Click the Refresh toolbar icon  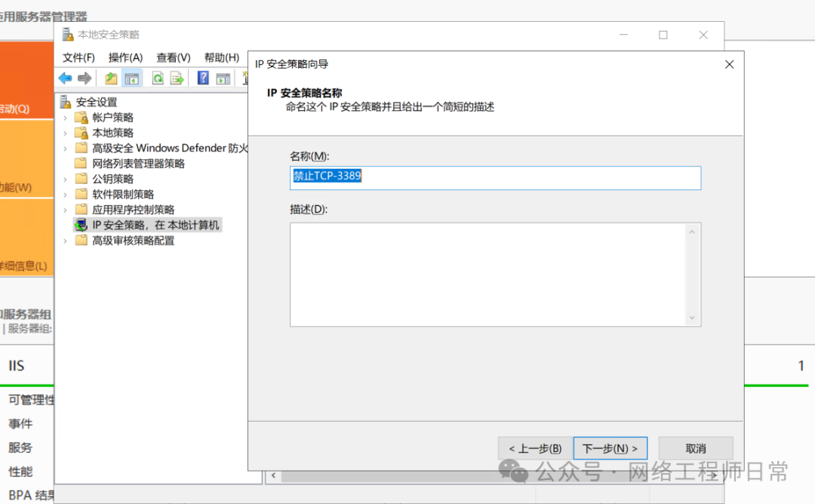(x=158, y=78)
